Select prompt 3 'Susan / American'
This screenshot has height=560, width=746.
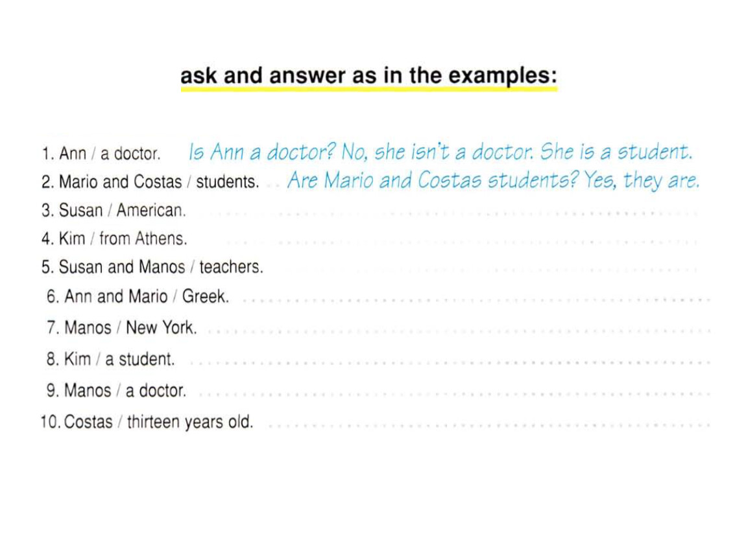coord(114,210)
